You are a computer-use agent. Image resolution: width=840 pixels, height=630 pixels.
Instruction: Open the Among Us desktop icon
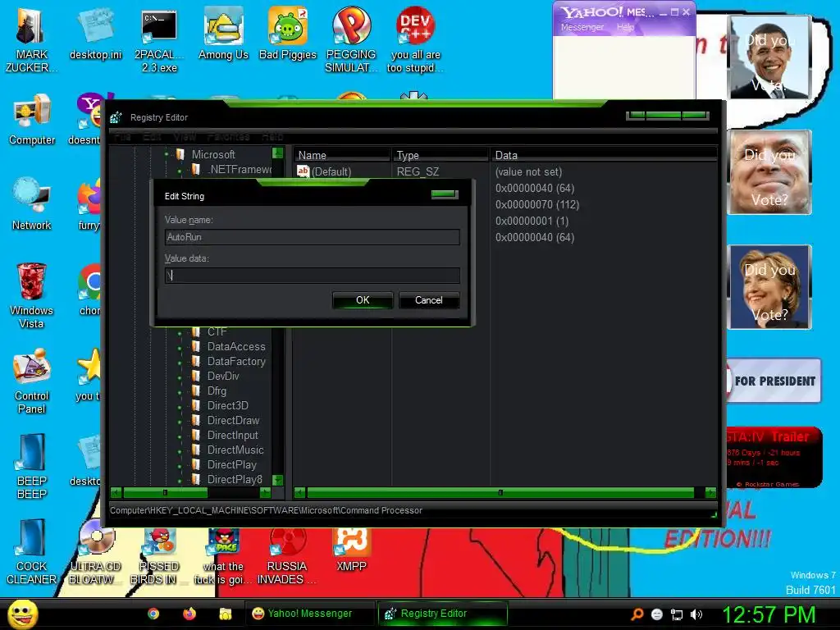[223, 33]
